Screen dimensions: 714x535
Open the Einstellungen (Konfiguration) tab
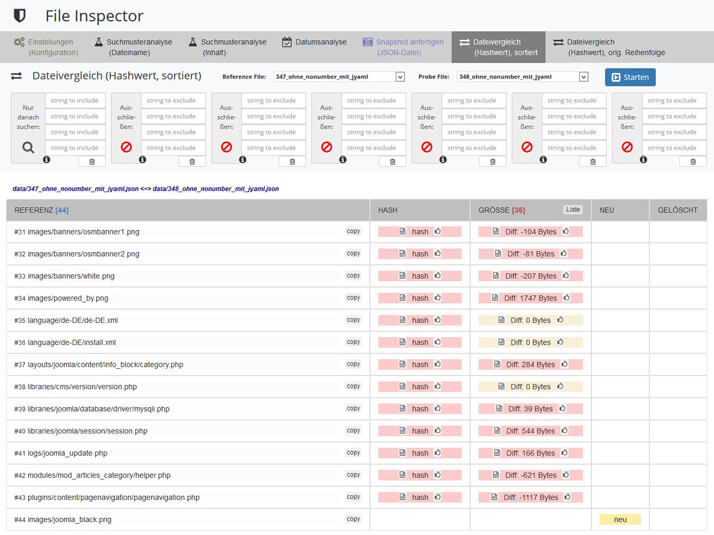[46, 47]
